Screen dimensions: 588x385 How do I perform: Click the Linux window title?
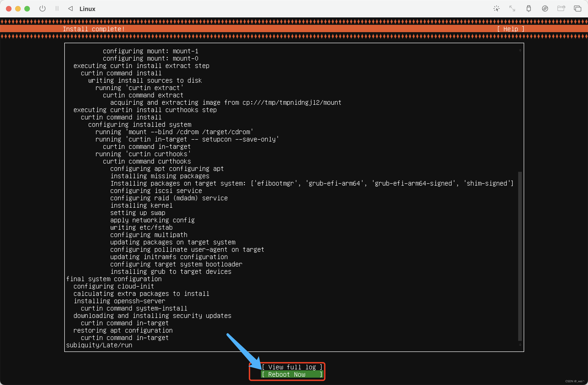pos(87,9)
